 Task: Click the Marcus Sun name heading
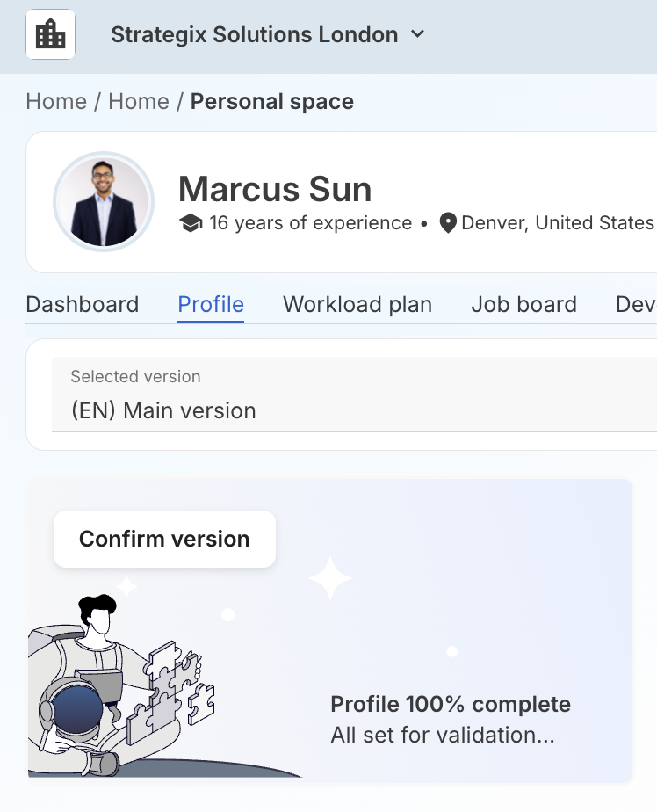point(275,189)
